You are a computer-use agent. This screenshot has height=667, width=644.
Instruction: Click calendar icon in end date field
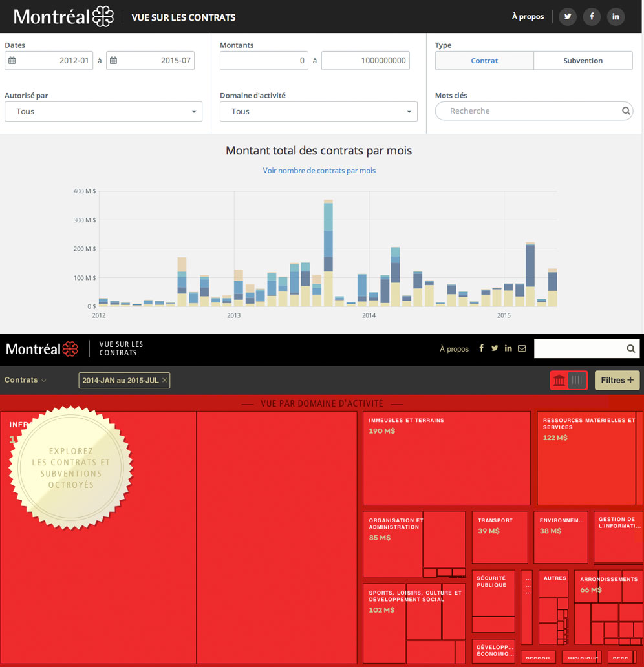click(113, 60)
